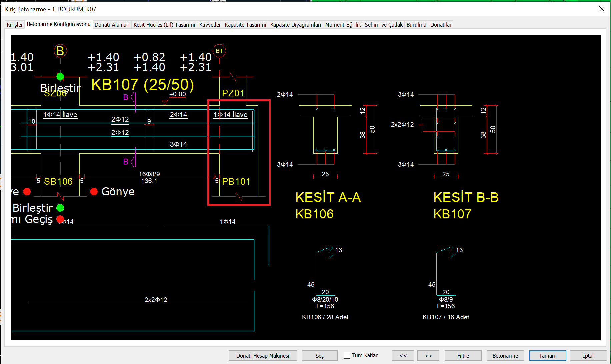Click the KB106 / 28 Adet label
Viewport: 611px width, 364px height.
(325, 317)
